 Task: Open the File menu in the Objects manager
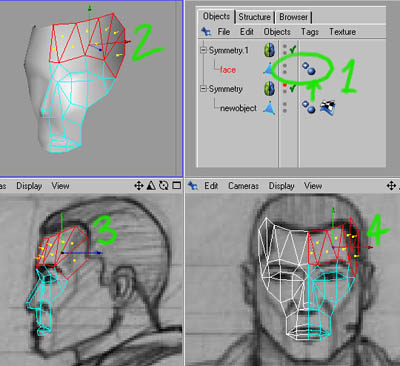[x=224, y=32]
